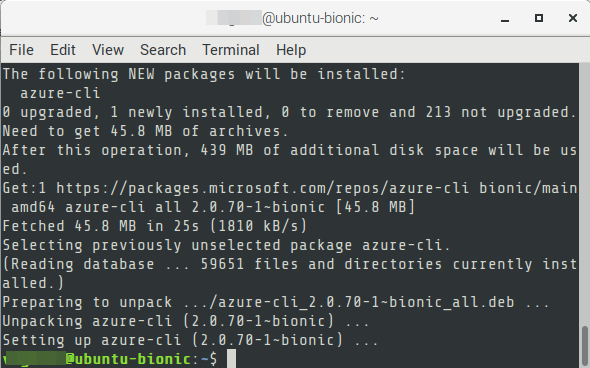Click the 'Unpacking azure-cli' output line

pyautogui.click(x=186, y=321)
